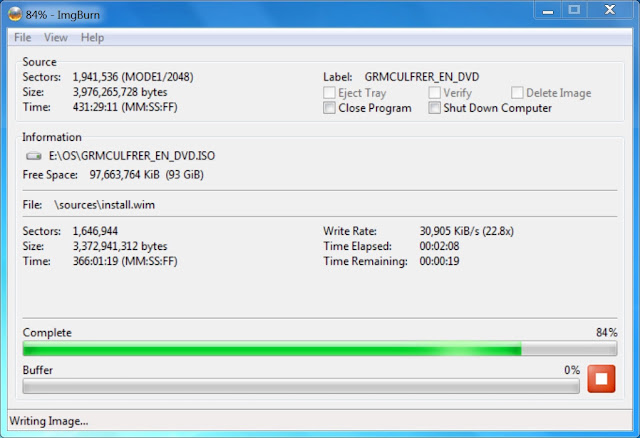Screen dimensions: 640x438
Task: Click the written sectors value 1,646,944
Action: (95, 231)
